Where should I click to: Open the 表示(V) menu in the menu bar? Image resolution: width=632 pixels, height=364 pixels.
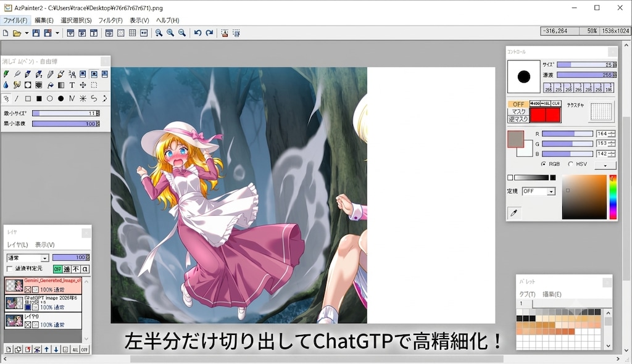(x=139, y=20)
